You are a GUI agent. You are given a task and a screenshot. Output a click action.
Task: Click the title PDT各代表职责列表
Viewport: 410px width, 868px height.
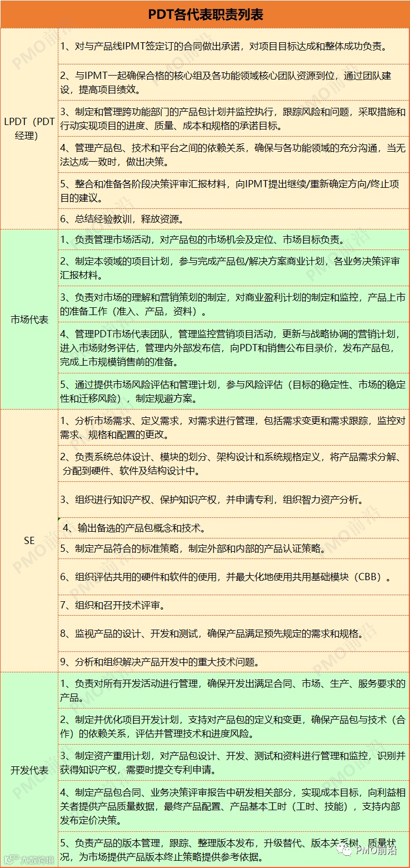(205, 14)
